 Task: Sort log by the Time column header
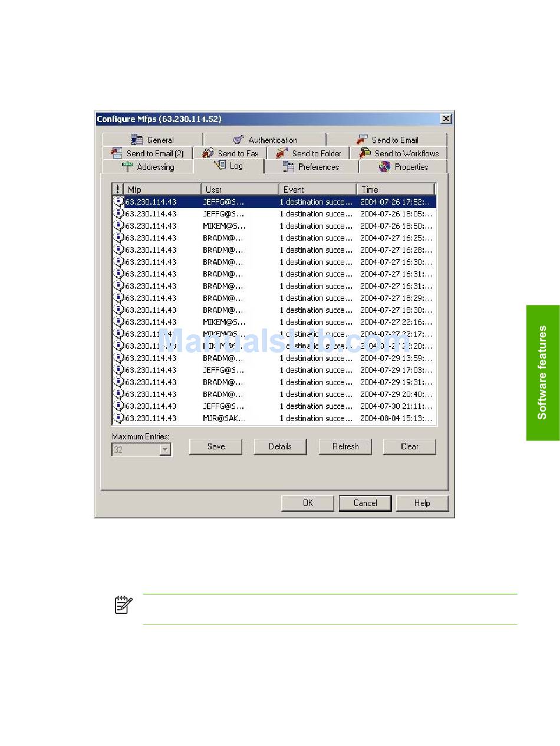(395, 189)
